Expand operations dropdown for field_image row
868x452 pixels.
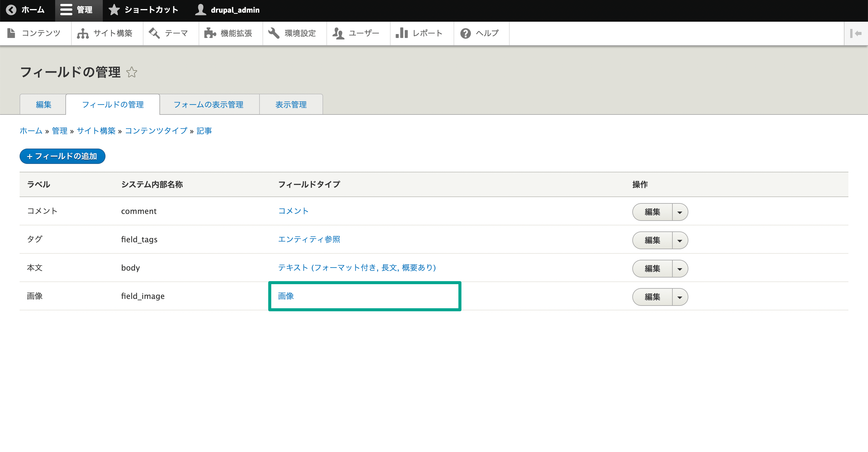point(680,297)
